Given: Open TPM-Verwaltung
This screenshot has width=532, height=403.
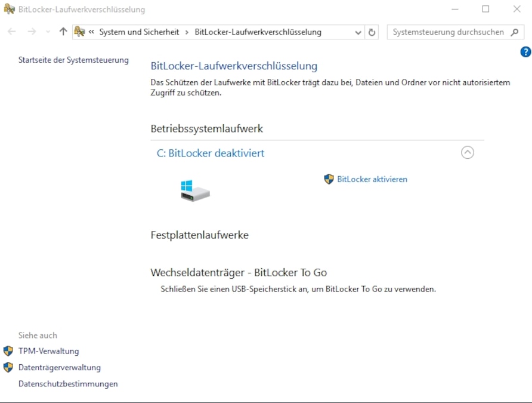Looking at the screenshot, I should pyautogui.click(x=48, y=351).
